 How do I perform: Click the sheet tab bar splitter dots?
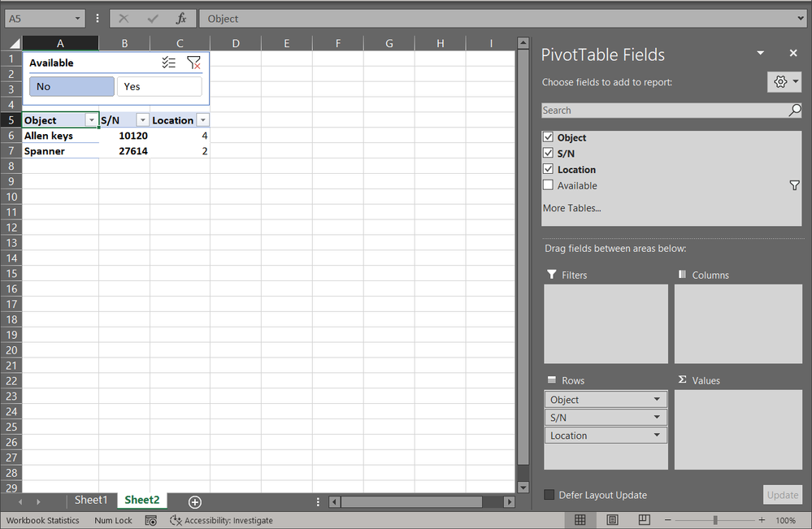point(318,501)
